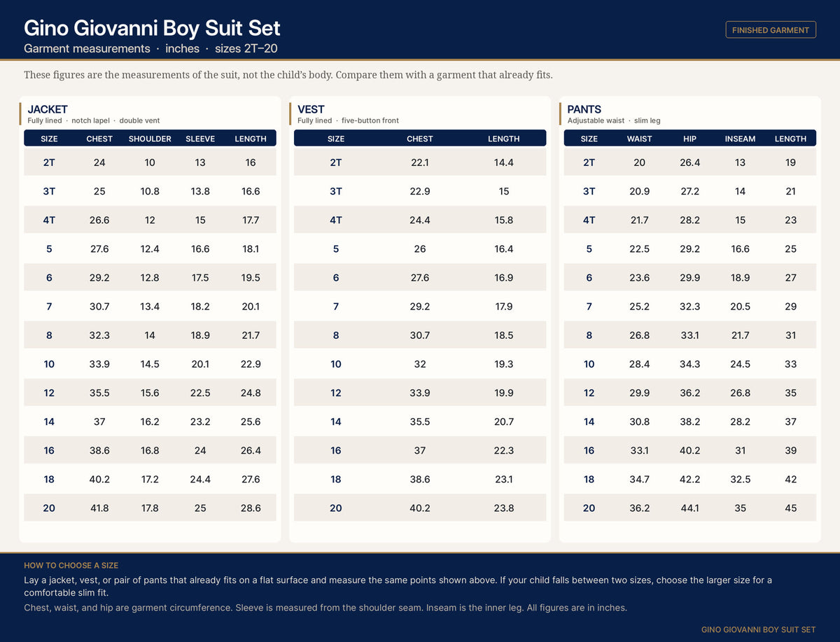Click the Pants inseam value 28.2
Viewport: 840px width, 642px height.
[x=741, y=421]
